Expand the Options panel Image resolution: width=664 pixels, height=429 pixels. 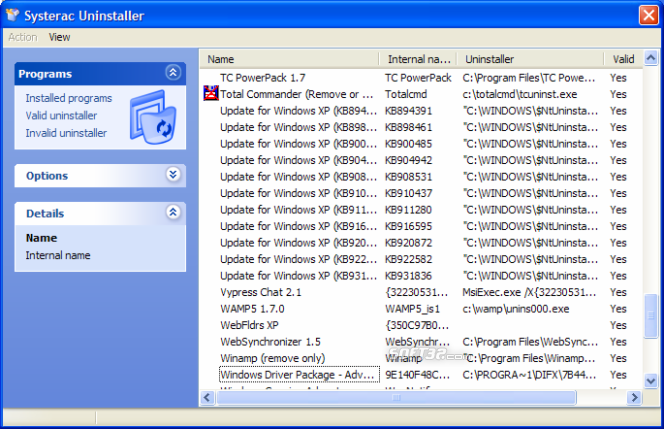pos(173,174)
